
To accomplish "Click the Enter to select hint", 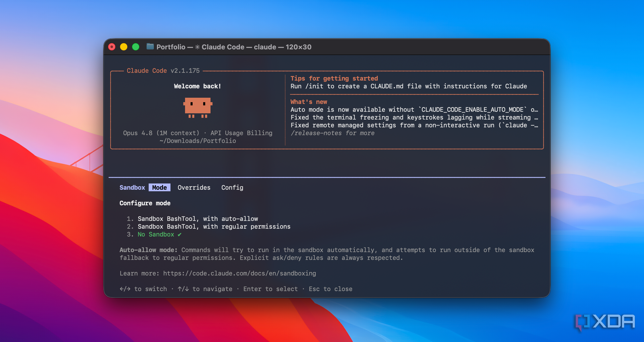I will click(x=270, y=289).
